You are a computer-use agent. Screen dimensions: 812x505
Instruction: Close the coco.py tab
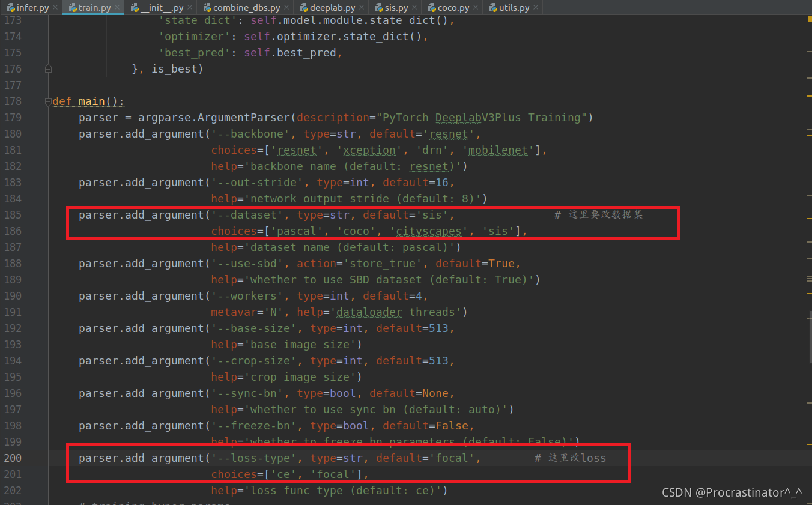476,8
